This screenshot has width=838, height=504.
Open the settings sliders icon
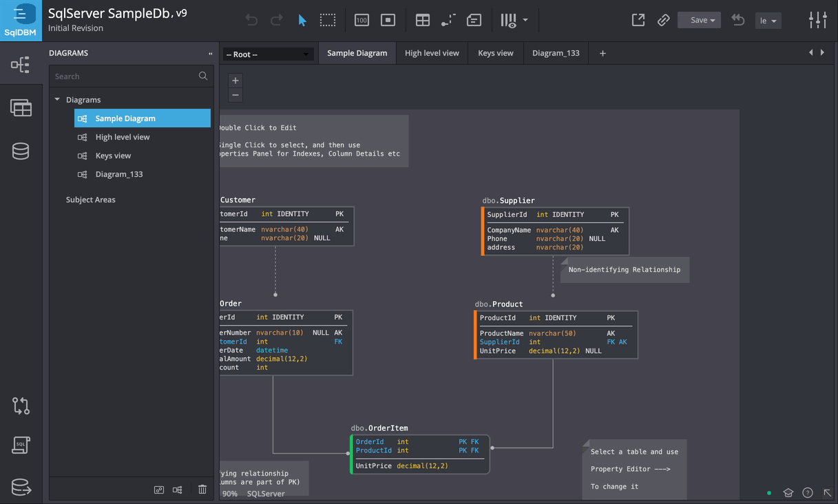818,20
